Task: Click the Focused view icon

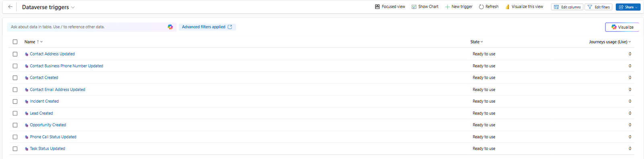Action: tap(377, 7)
